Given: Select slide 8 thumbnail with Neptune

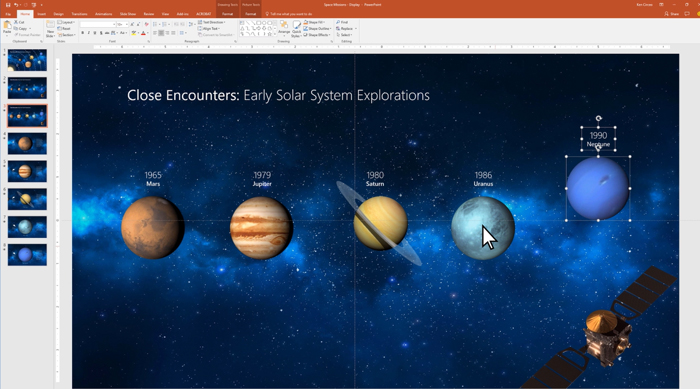Looking at the screenshot, I should point(27,255).
